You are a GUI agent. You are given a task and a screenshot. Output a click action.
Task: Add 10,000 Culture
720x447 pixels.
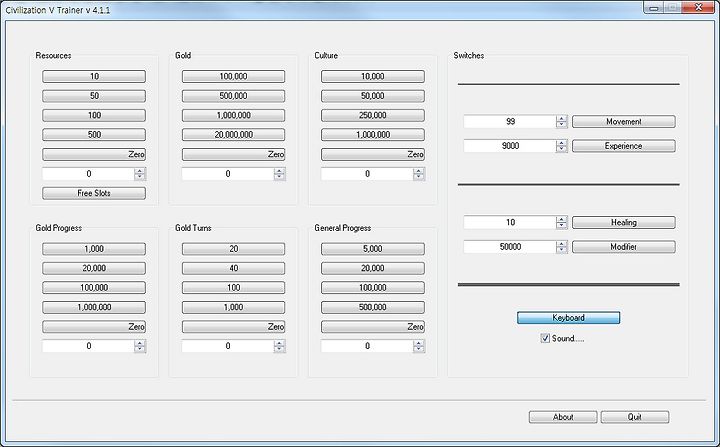pyautogui.click(x=372, y=76)
